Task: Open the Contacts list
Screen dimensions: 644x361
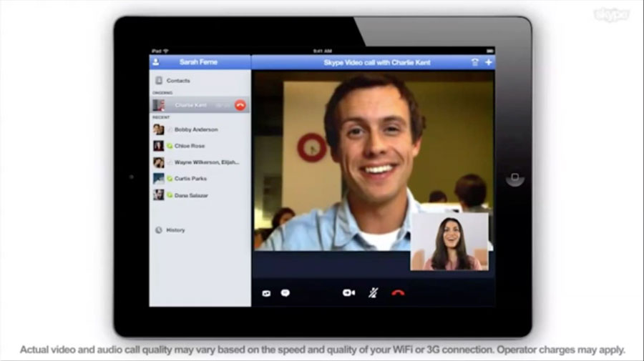Action: (200, 80)
